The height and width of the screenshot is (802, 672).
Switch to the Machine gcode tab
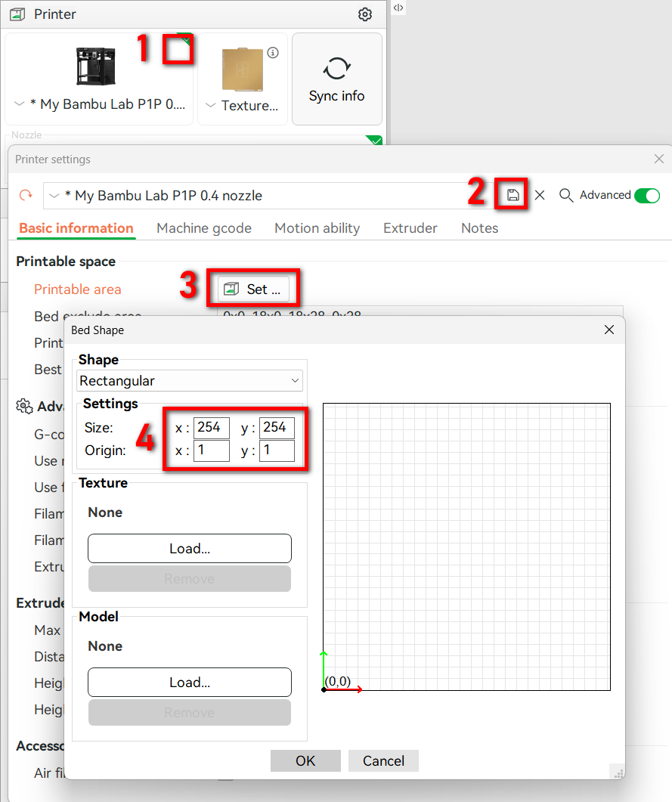coord(204,228)
